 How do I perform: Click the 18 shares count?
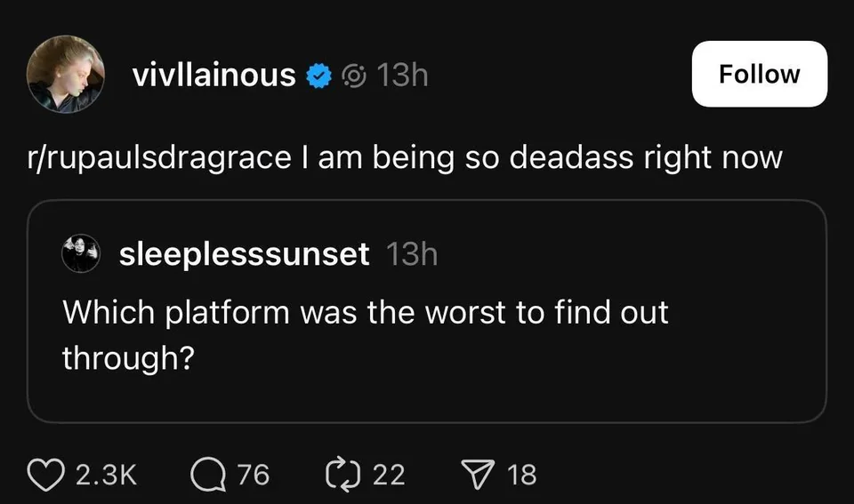point(522,475)
